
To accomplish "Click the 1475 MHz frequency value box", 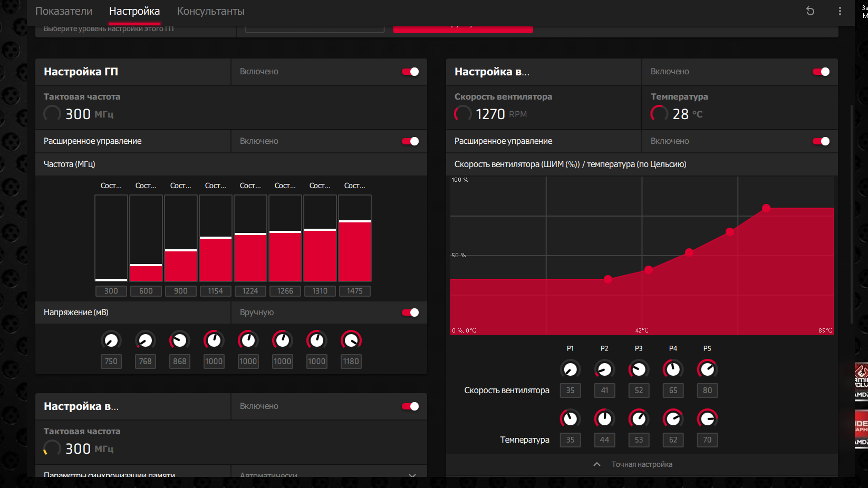I will pyautogui.click(x=354, y=291).
